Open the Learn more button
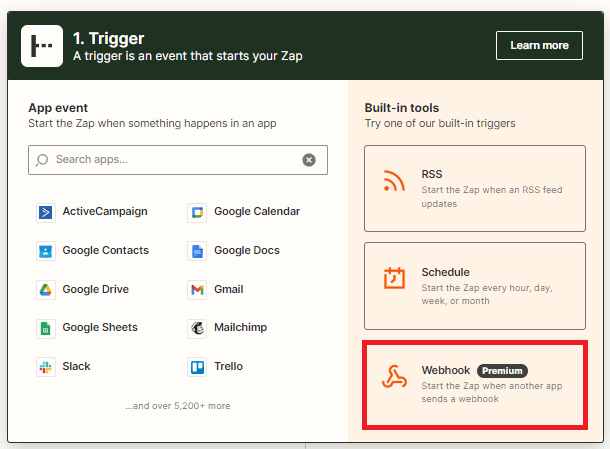The width and height of the screenshot is (610, 449). tap(539, 46)
